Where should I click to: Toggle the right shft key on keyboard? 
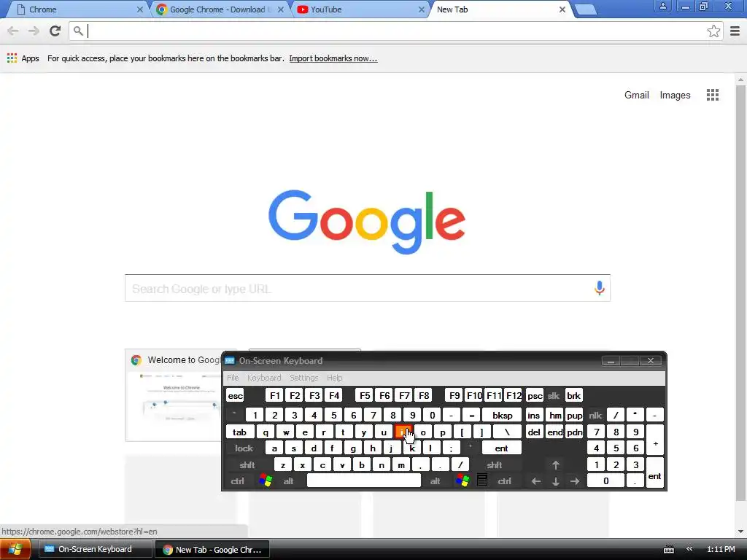point(495,464)
